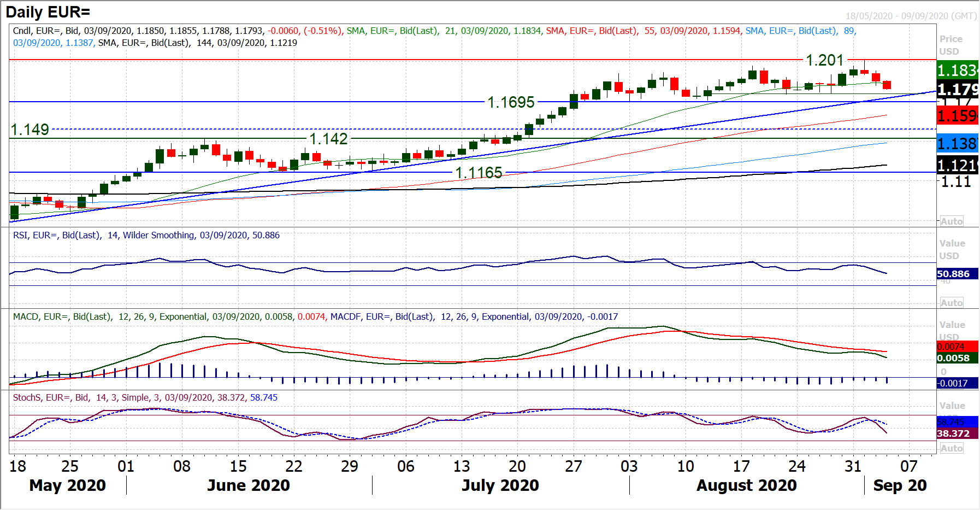
Task: Click the Daily EUR= chart title
Action: (48, 12)
